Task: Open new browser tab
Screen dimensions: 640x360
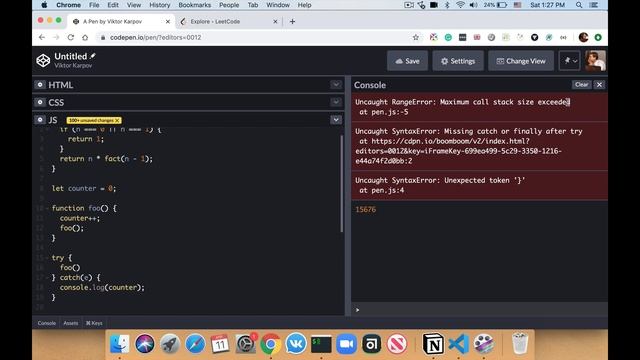Action: pos(292,22)
